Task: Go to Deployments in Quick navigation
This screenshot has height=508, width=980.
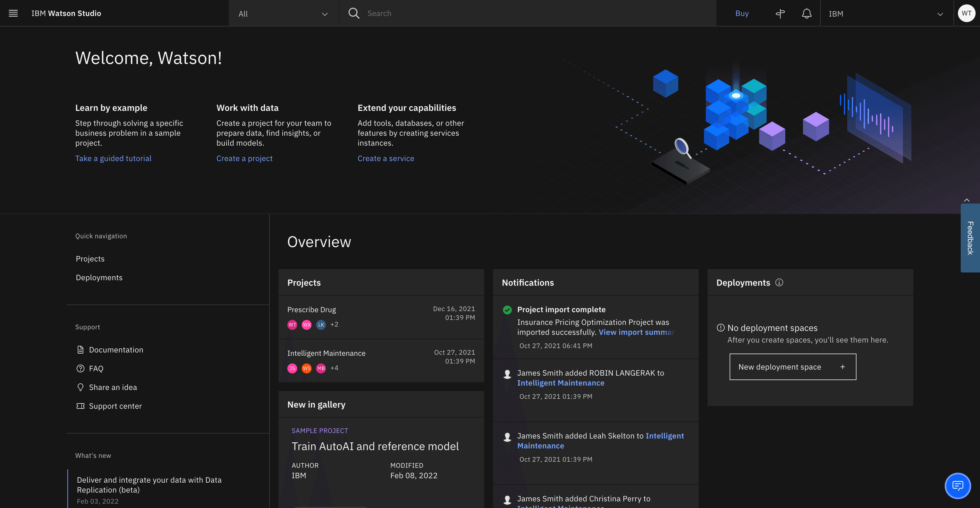Action: click(99, 277)
